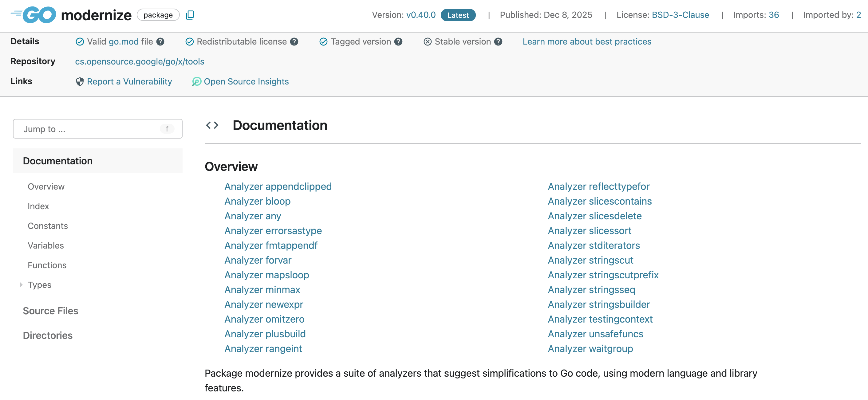Open Analyzer errorsastype link

coord(273,231)
